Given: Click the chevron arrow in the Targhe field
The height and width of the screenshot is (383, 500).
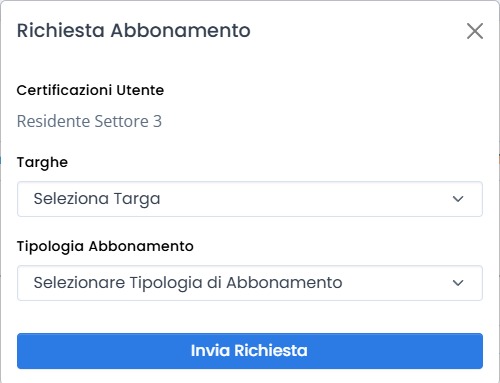Looking at the screenshot, I should point(458,199).
